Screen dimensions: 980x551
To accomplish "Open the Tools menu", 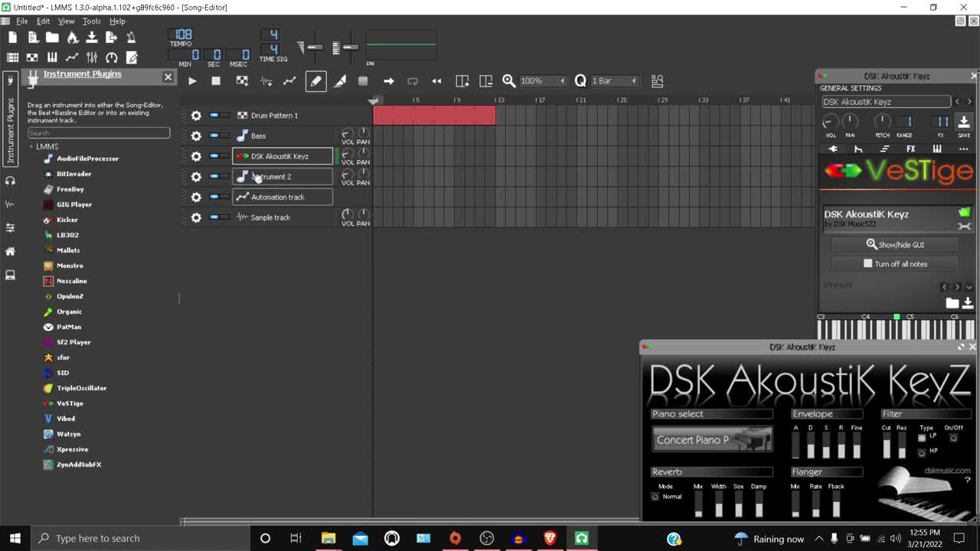I will tap(92, 21).
